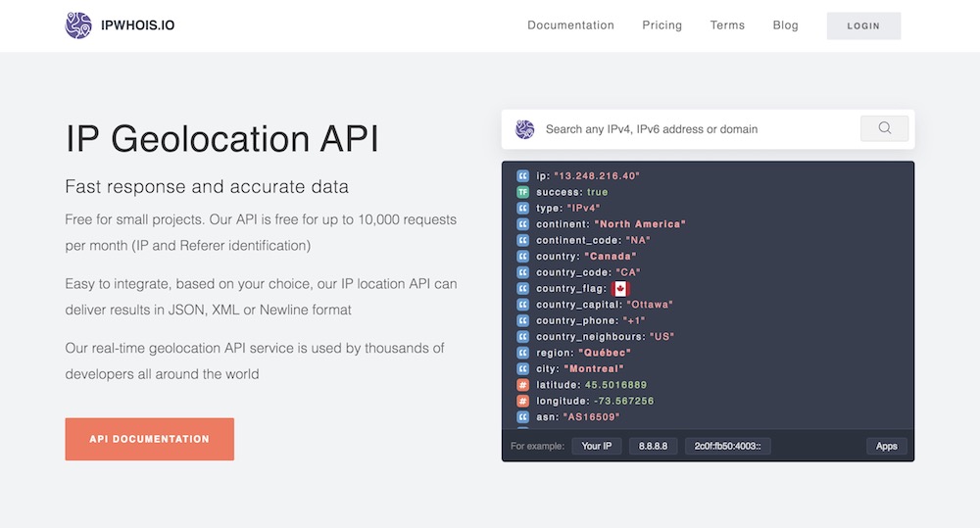This screenshot has width=980, height=528.
Task: Click the continent value "North America"
Action: pyautogui.click(x=640, y=224)
